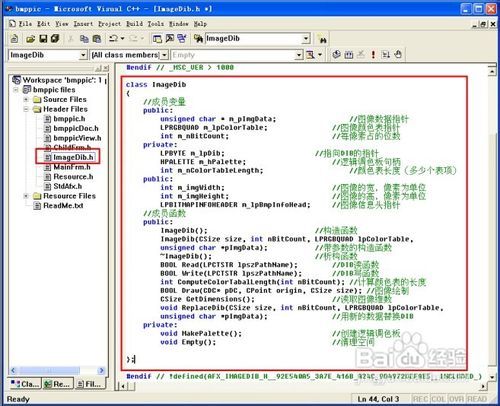This screenshot has width=500, height=406.
Task: Click the Build project icon
Action: pyautogui.click(x=349, y=55)
